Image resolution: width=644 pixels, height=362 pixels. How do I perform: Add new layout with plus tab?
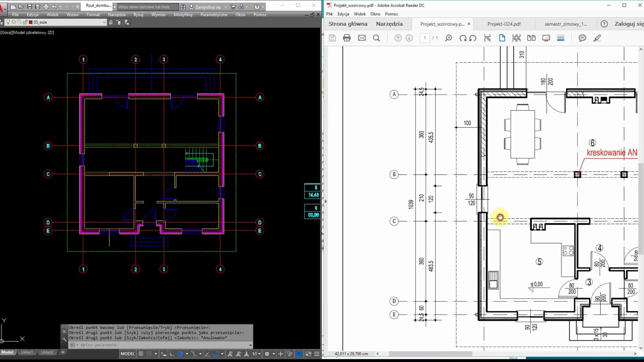(62, 352)
